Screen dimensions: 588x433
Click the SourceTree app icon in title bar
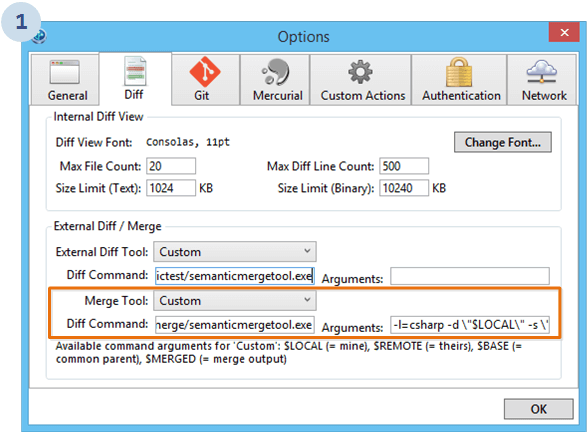[39, 36]
